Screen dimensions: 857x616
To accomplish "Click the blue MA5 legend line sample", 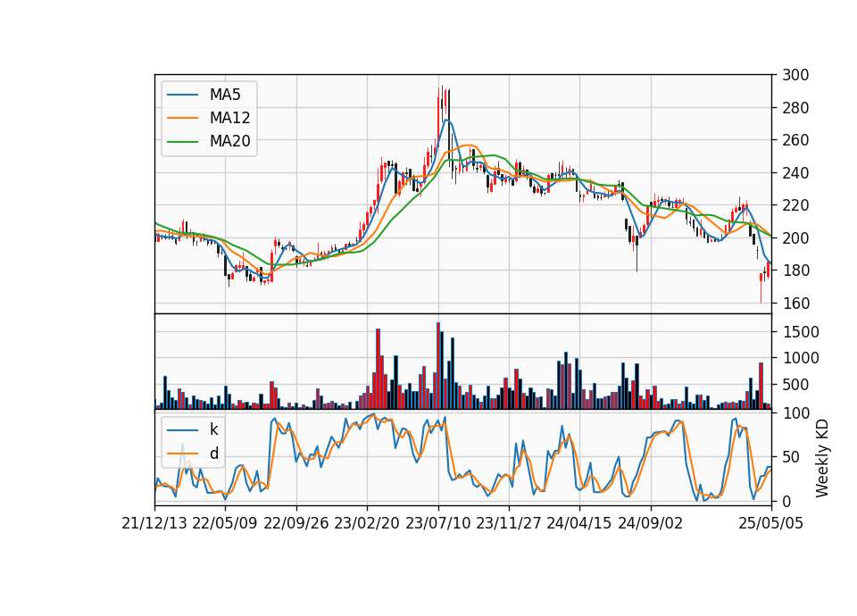I will 182,95.
